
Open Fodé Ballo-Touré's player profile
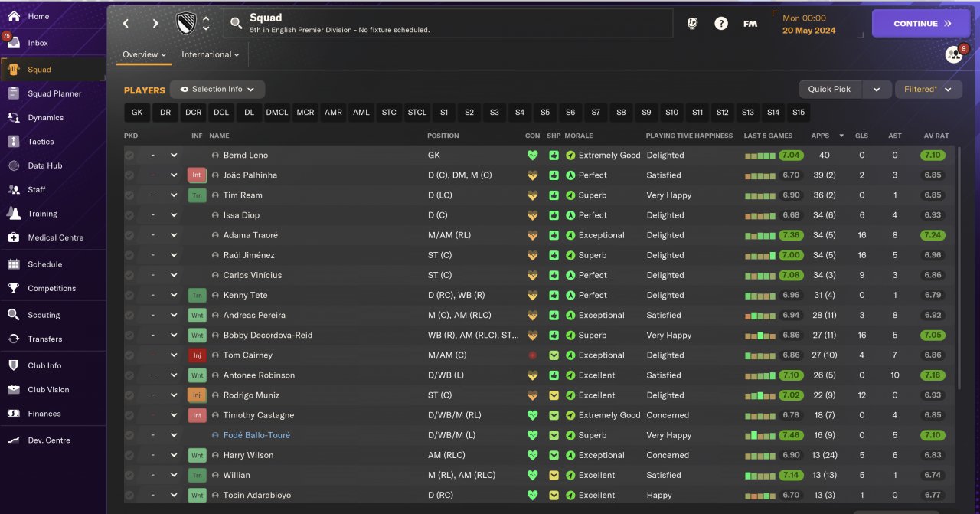pos(256,435)
